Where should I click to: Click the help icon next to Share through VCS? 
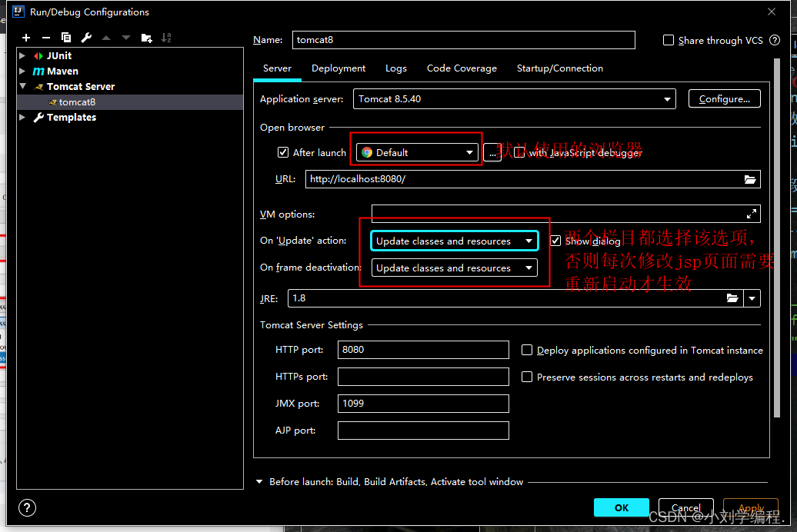[775, 40]
